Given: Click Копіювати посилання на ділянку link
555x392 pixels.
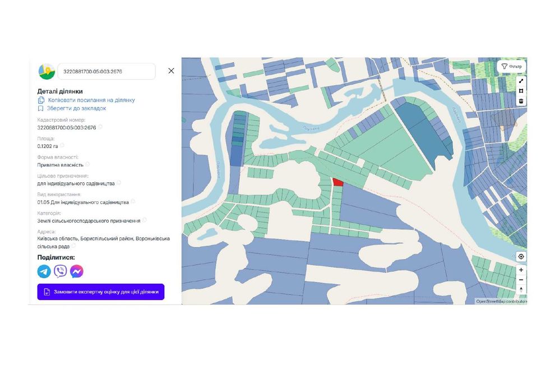Looking at the screenshot, I should point(91,100).
